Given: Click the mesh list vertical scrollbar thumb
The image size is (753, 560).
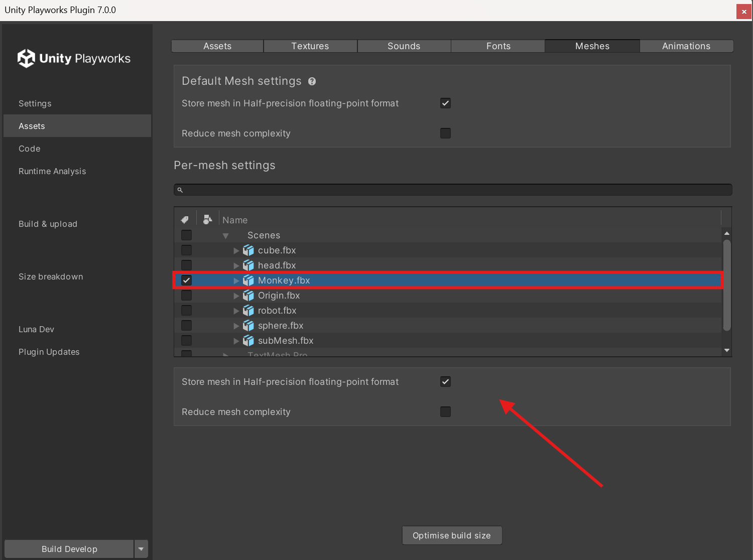Looking at the screenshot, I should coord(727,285).
